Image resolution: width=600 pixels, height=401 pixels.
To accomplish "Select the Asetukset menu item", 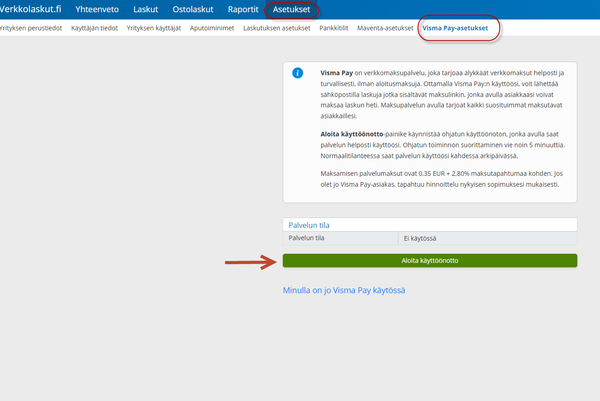I will pyautogui.click(x=291, y=10).
